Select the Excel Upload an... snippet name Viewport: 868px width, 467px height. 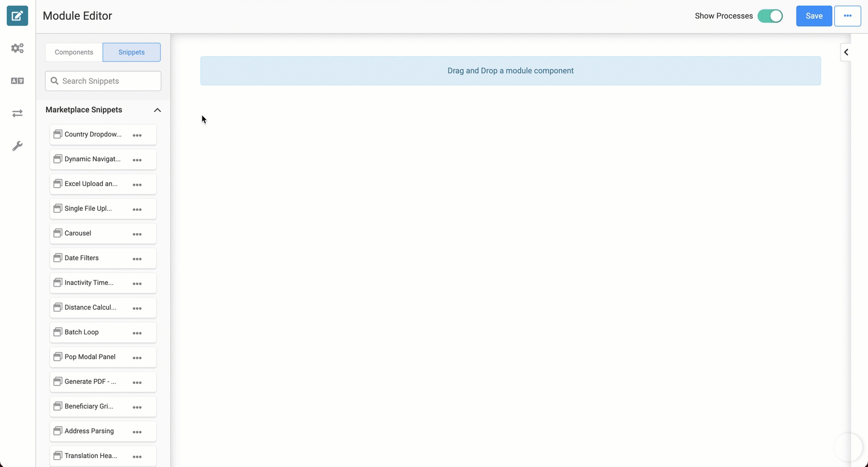91,184
